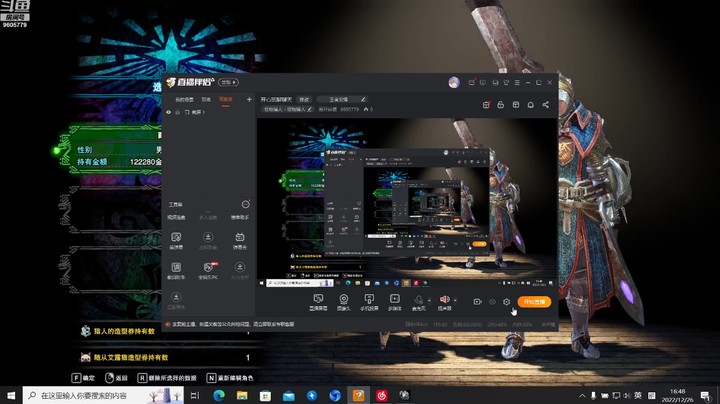The image size is (720, 404).
Task: Click the F confirm prompt in game
Action: point(83,378)
